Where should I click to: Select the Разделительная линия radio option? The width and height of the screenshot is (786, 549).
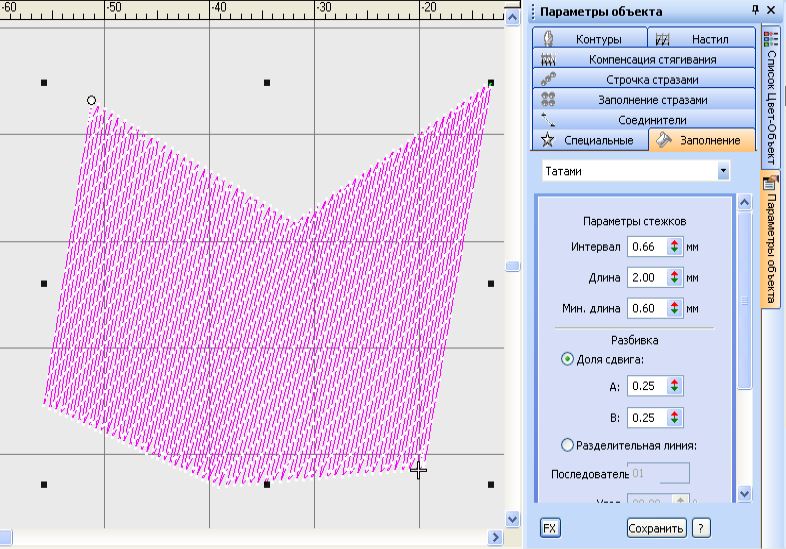(x=567, y=445)
